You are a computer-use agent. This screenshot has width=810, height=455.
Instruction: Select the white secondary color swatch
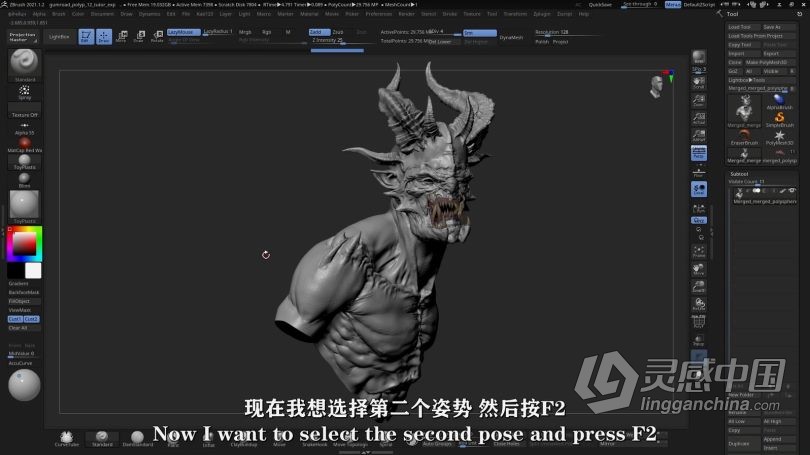pyautogui.click(x=33, y=271)
